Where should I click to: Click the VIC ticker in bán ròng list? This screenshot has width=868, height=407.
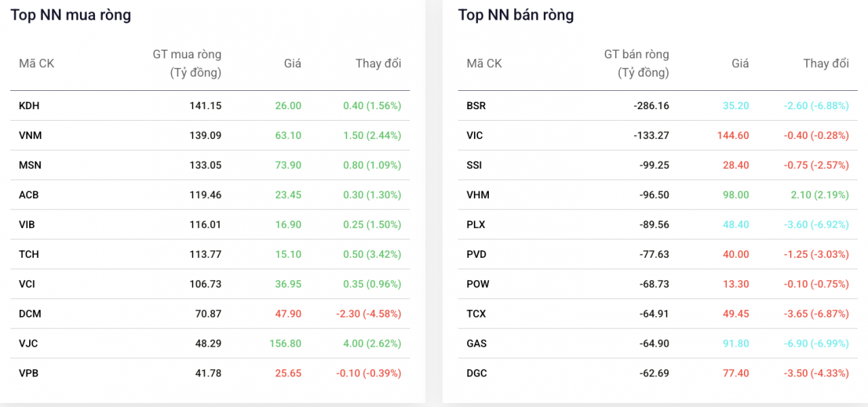coord(474,135)
